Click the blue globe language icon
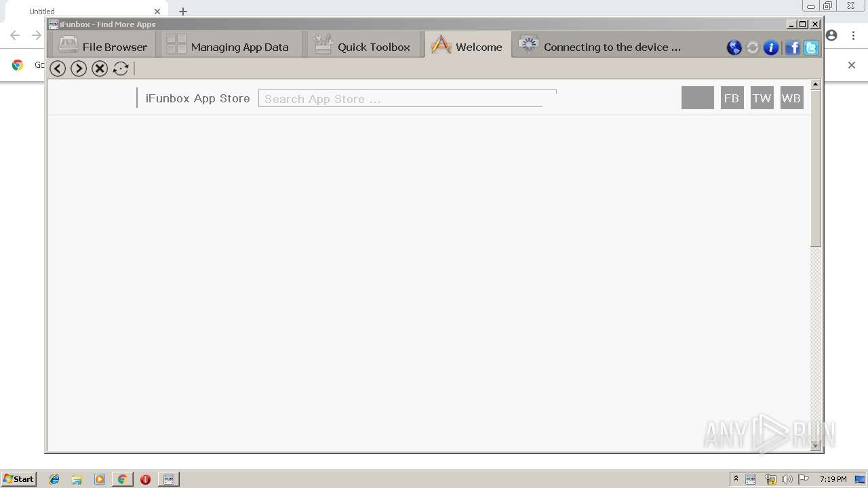This screenshot has height=488, width=868. pos(734,47)
